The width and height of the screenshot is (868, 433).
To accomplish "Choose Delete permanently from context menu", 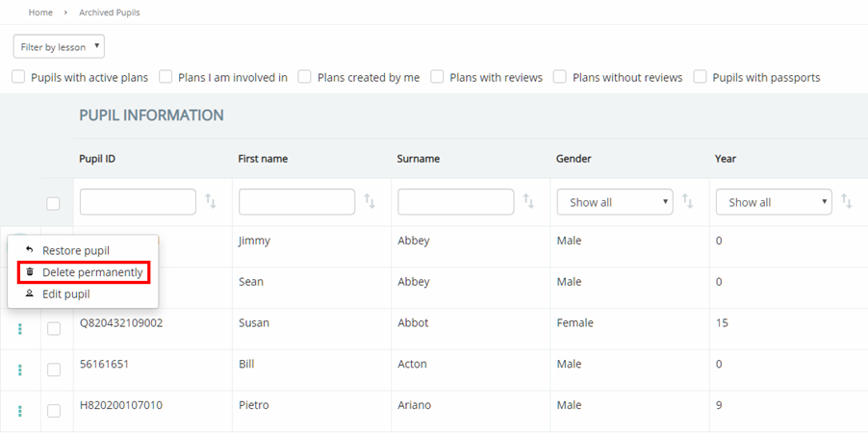I will point(83,272).
